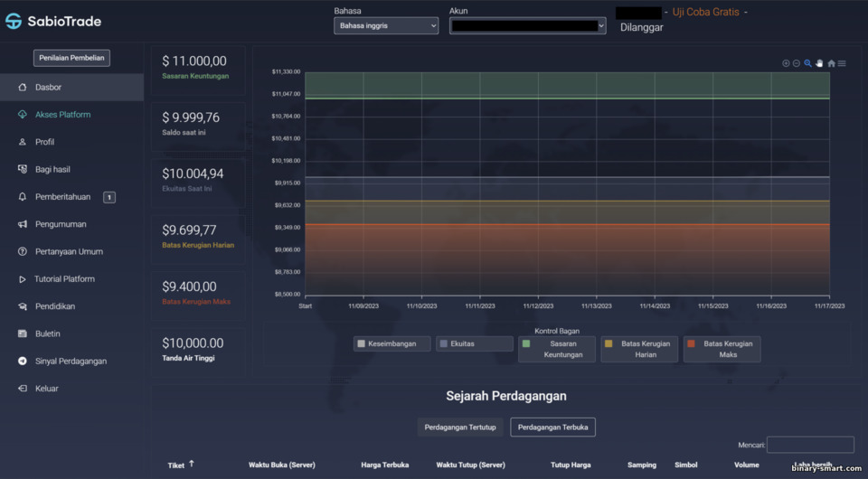
Task: Click the Profil person icon
Action: coord(22,142)
